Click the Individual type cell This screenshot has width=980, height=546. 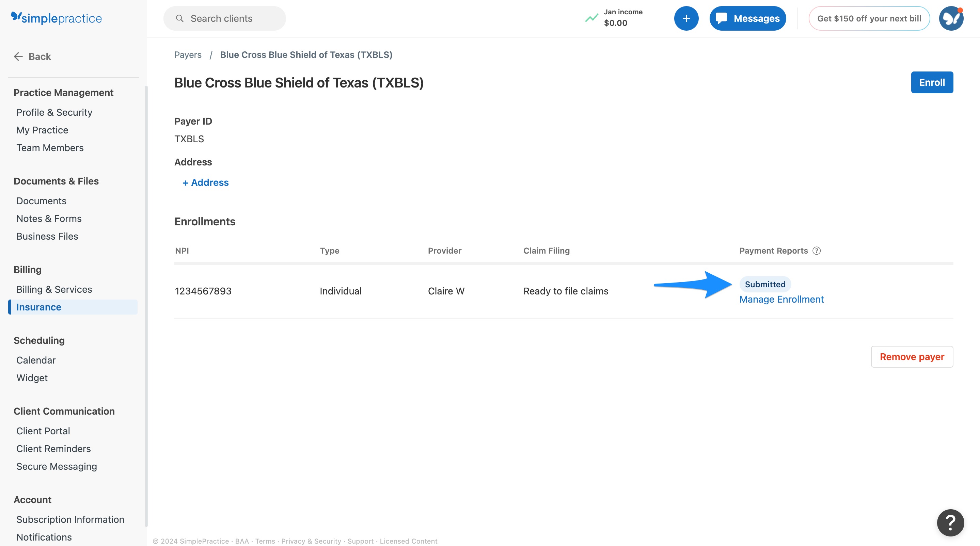pyautogui.click(x=341, y=291)
